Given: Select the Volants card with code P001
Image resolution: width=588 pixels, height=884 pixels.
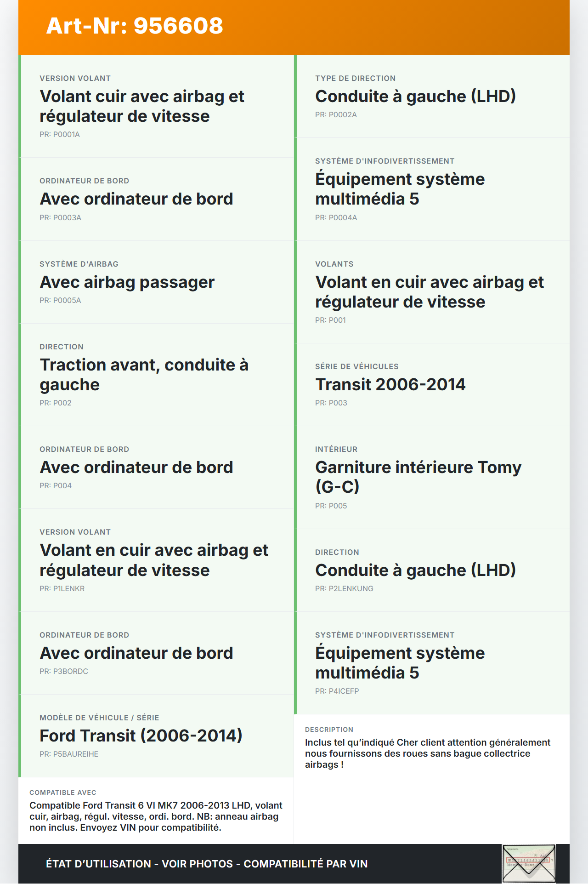Looking at the screenshot, I should (x=432, y=292).
